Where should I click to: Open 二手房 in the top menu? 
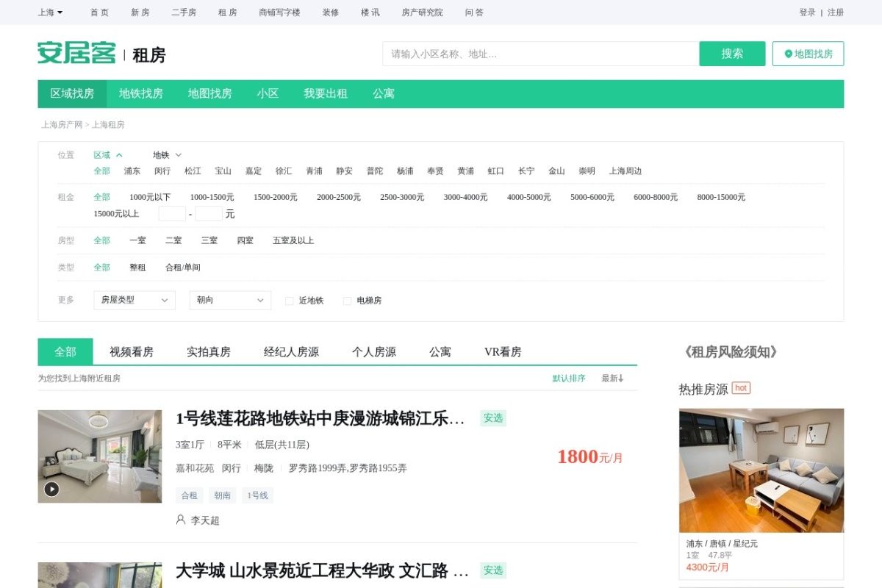(184, 12)
